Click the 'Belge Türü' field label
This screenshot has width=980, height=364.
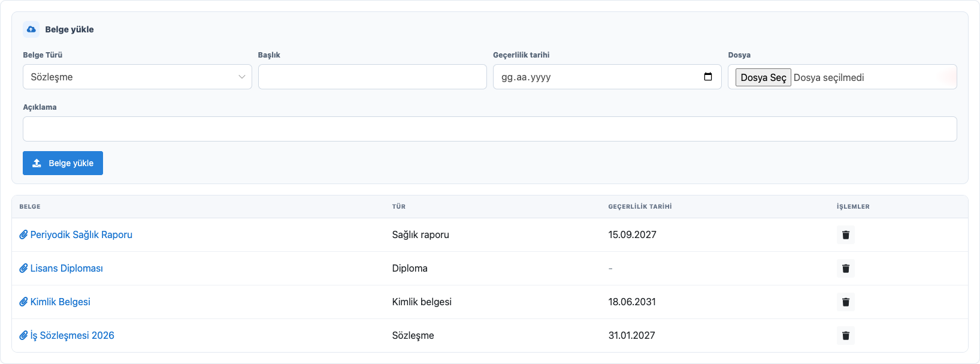43,55
